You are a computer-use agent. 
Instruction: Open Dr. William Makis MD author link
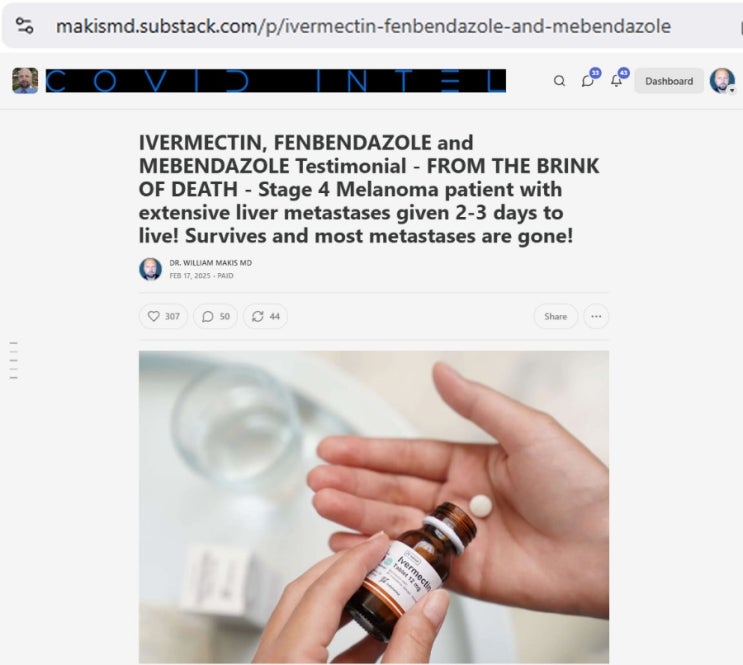tap(211, 263)
